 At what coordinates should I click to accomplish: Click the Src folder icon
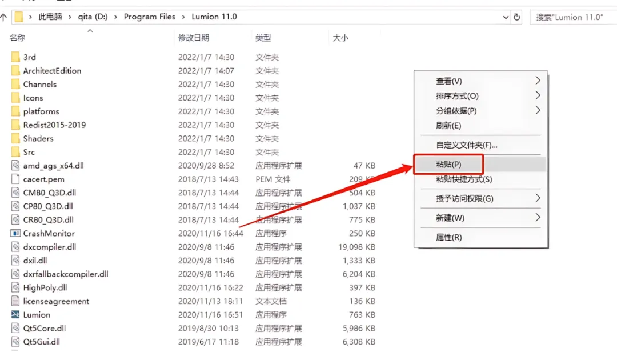[15, 153]
